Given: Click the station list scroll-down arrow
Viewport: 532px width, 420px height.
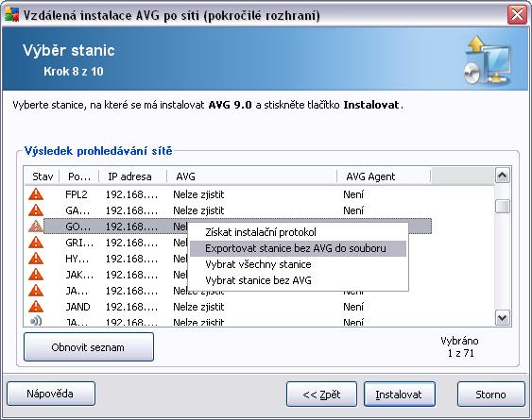Looking at the screenshot, I should (x=502, y=318).
